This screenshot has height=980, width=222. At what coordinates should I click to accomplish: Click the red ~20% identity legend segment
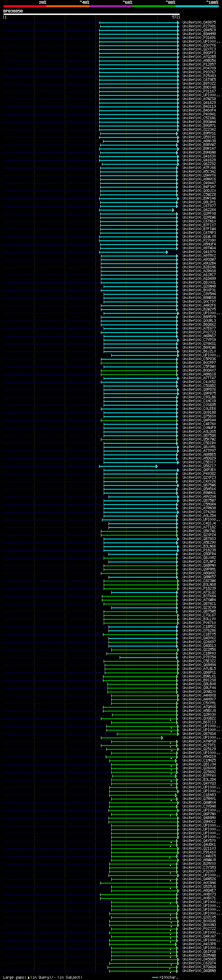(x=25, y=6)
